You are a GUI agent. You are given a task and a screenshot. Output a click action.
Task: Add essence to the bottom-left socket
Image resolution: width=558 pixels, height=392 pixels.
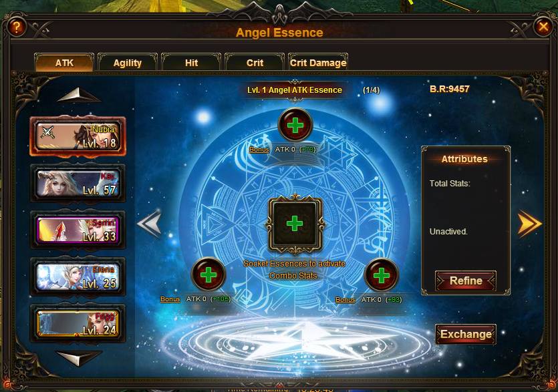click(208, 274)
